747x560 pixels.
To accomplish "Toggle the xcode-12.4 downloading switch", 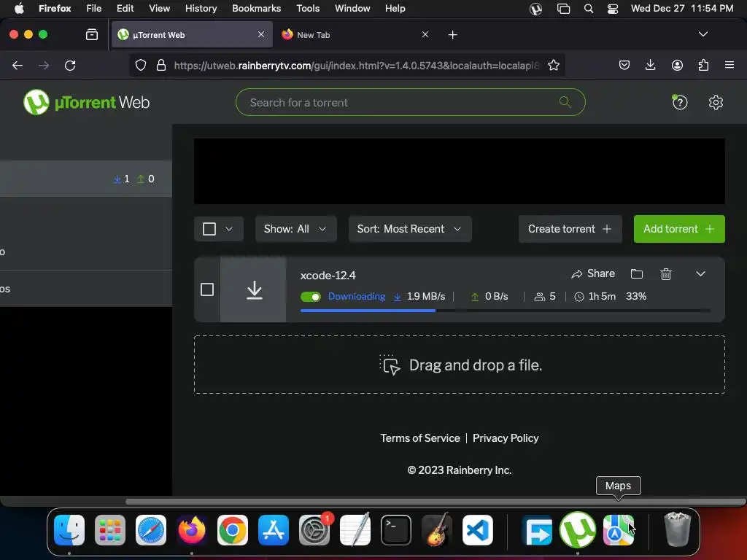I will [311, 297].
